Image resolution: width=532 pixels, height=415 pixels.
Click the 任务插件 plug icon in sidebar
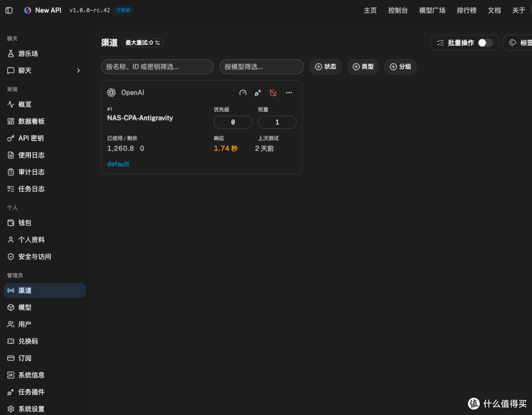tap(11, 392)
